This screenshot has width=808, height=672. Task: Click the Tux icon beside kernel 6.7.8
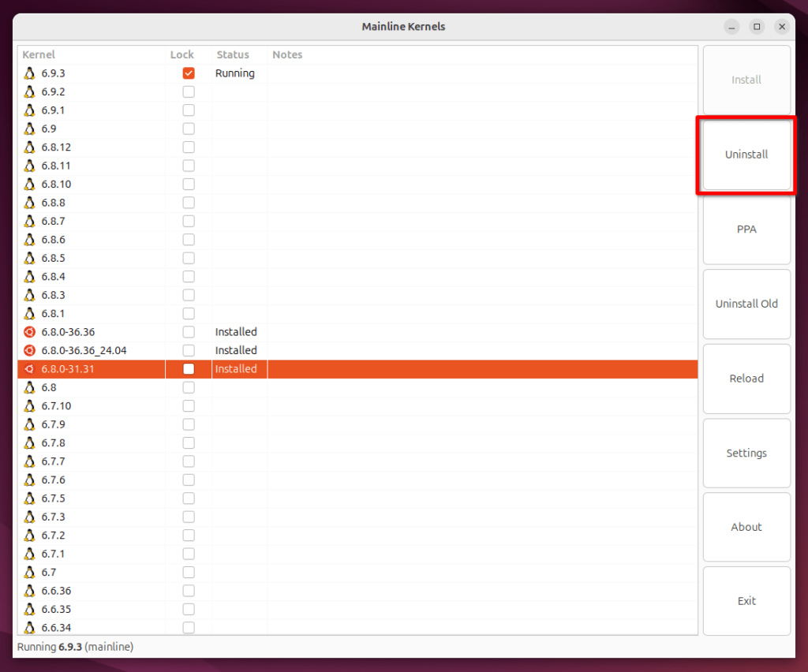[29, 442]
